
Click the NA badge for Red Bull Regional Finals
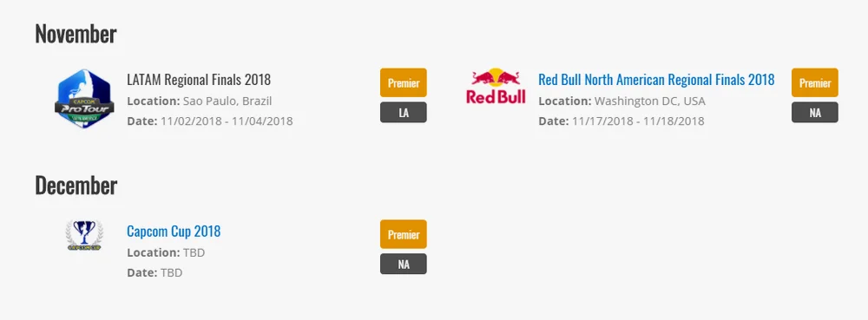[x=815, y=112]
